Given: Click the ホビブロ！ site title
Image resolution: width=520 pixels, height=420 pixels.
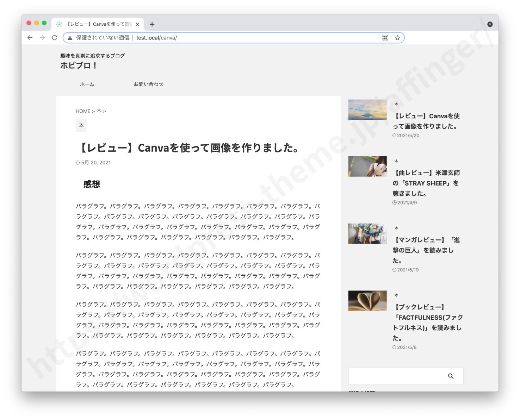Looking at the screenshot, I should tap(79, 65).
